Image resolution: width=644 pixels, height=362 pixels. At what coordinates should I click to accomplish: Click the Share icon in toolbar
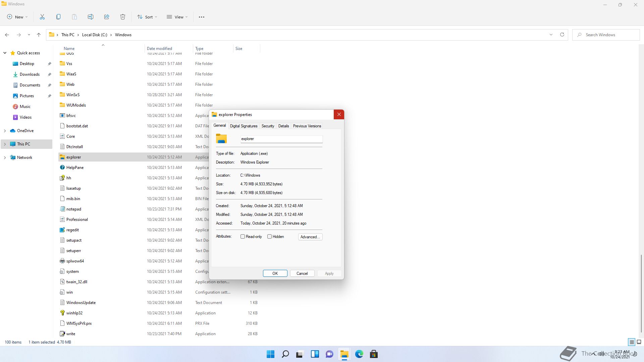(x=107, y=17)
